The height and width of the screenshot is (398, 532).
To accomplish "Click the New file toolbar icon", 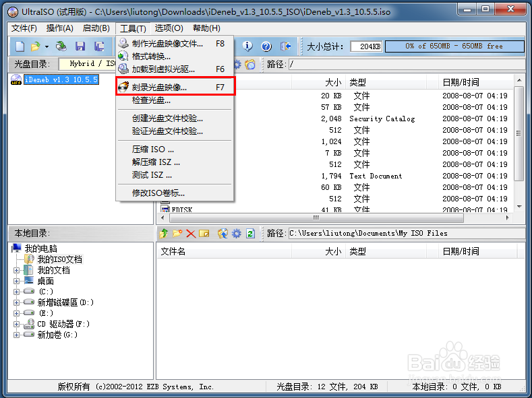I will click(20, 46).
